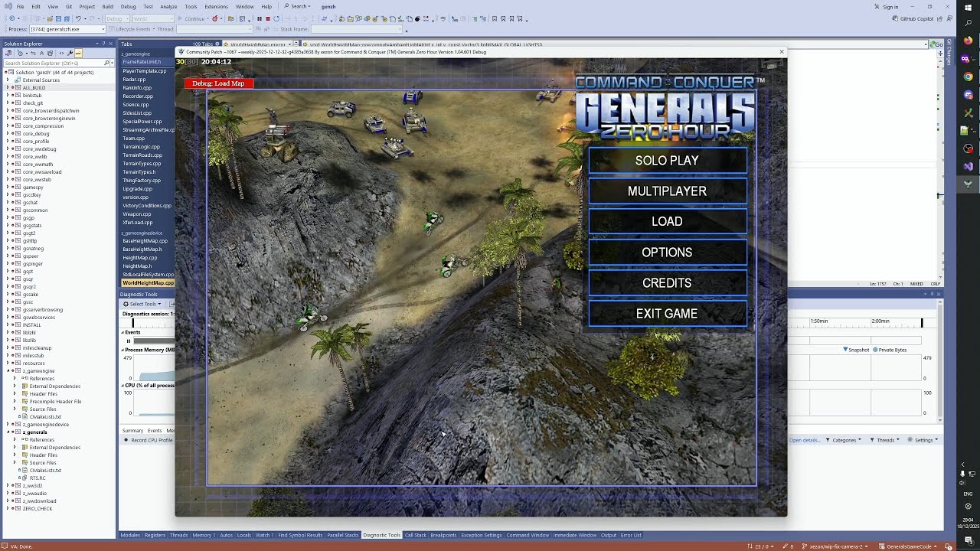Click the View Code icon in Solution Explorer
Image resolution: width=980 pixels, height=551 pixels.
tap(61, 53)
